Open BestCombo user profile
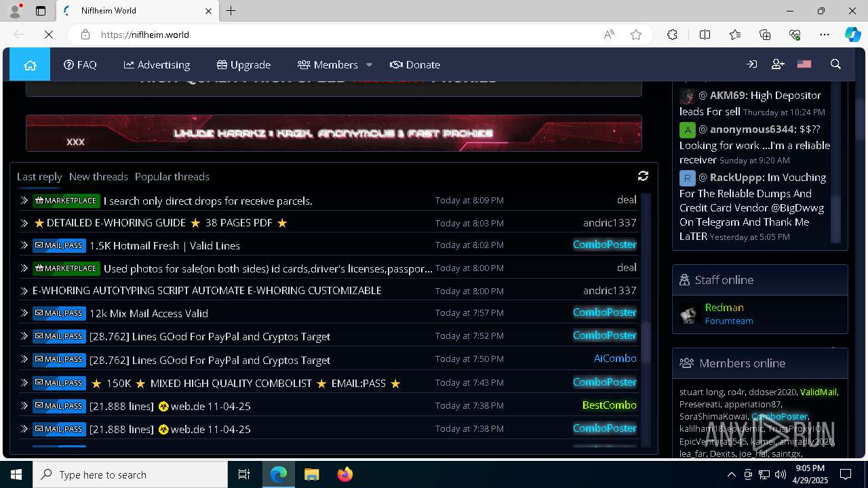Screen dimensions: 868x488 [x=610, y=405]
